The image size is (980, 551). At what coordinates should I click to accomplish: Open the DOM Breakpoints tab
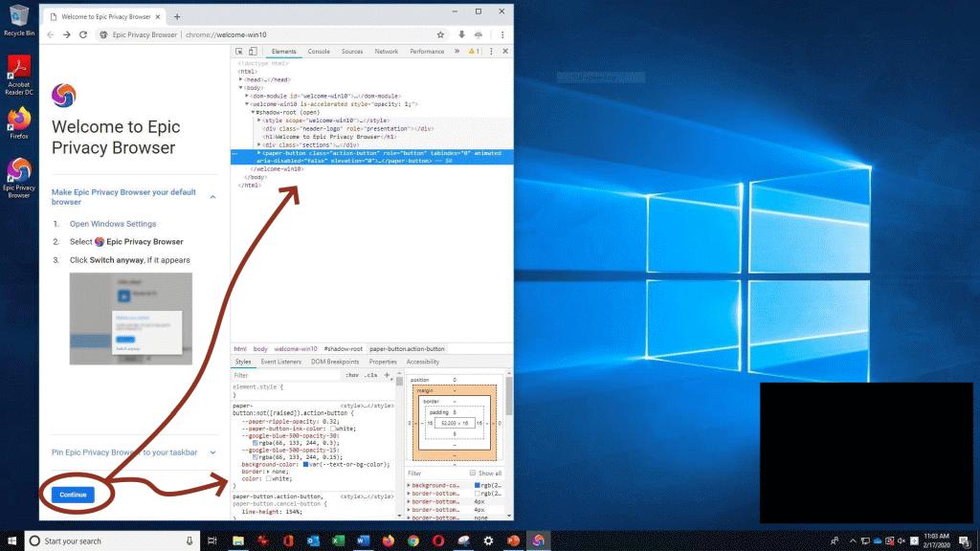335,362
